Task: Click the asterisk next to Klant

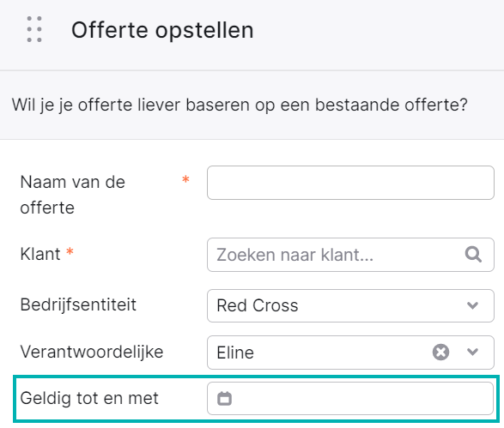Action: click(70, 251)
